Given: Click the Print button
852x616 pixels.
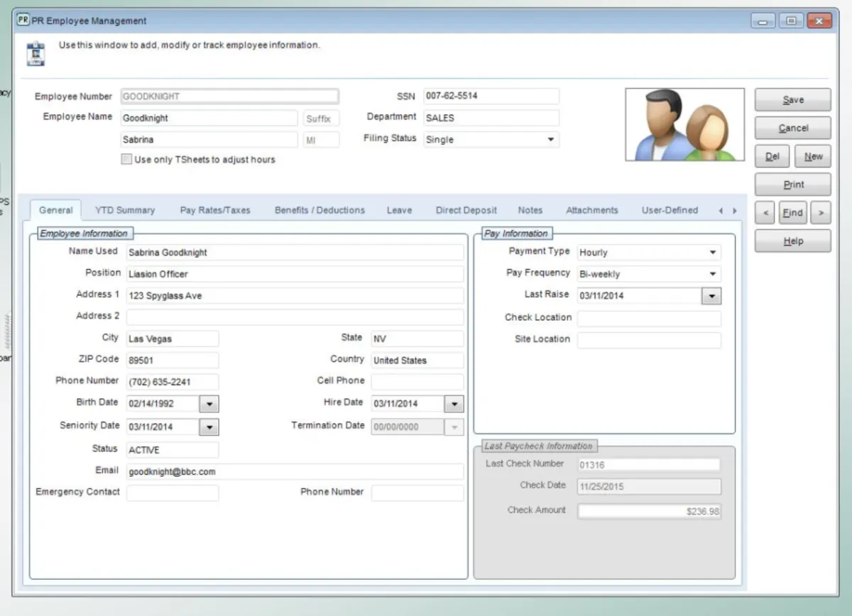Looking at the screenshot, I should (792, 185).
